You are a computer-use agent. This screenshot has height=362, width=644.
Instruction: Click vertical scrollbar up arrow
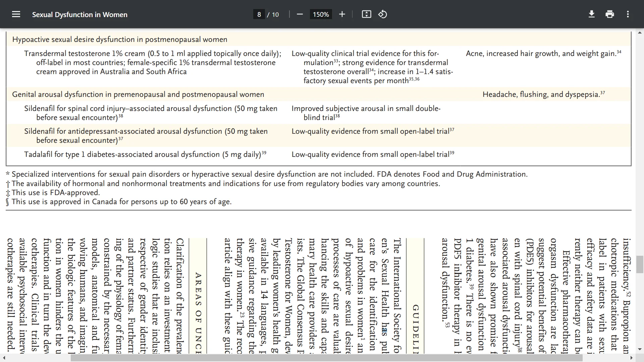tap(640, 33)
